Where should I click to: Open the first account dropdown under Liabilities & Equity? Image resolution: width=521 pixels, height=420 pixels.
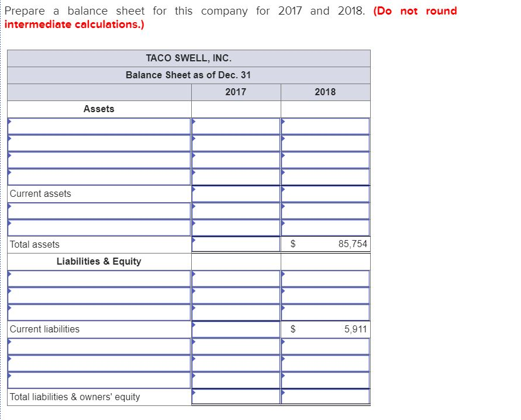tap(99, 279)
